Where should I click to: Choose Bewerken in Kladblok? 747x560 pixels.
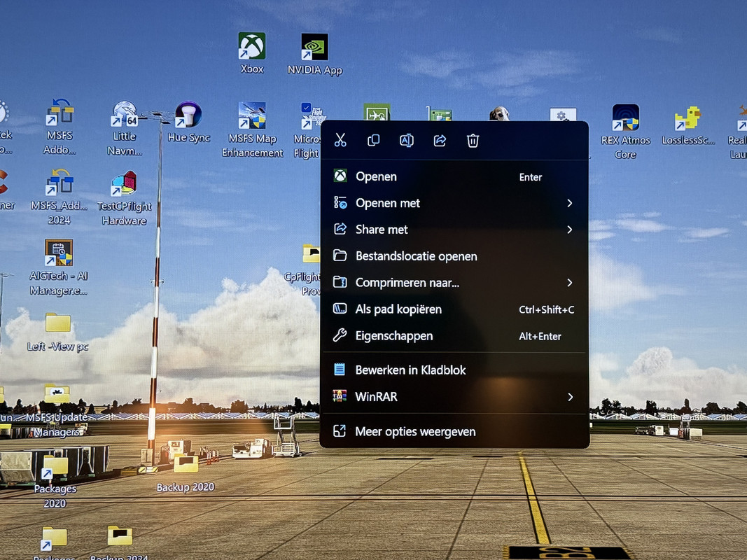454,370
